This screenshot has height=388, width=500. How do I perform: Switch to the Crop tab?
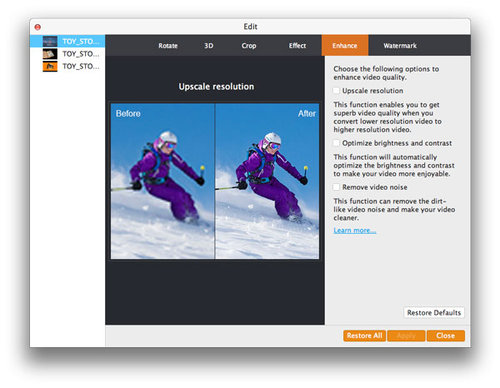pyautogui.click(x=249, y=46)
